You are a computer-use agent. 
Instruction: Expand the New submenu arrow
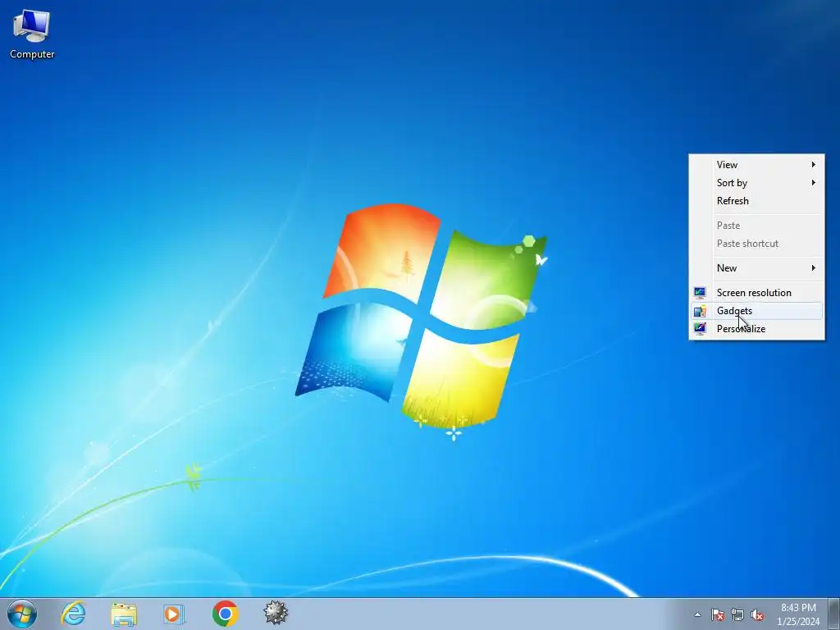point(813,268)
